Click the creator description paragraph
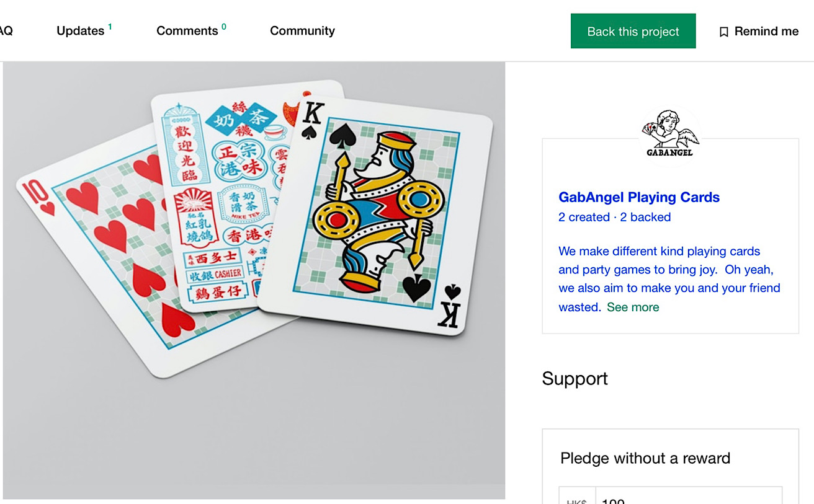This screenshot has height=504, width=814. [x=669, y=279]
